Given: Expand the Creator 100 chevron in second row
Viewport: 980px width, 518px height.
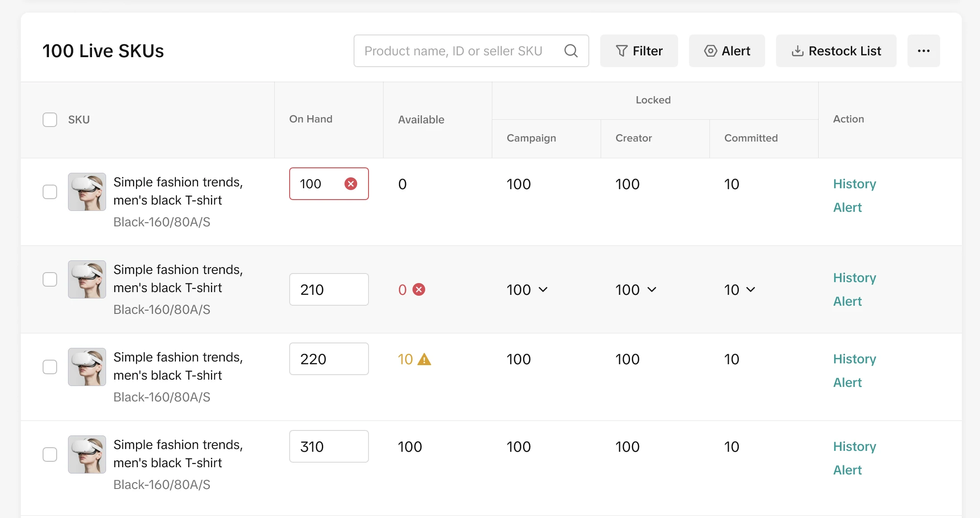Looking at the screenshot, I should [652, 289].
